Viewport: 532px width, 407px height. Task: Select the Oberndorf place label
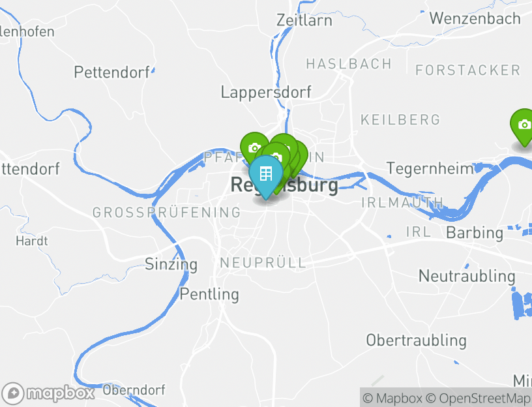134,390
